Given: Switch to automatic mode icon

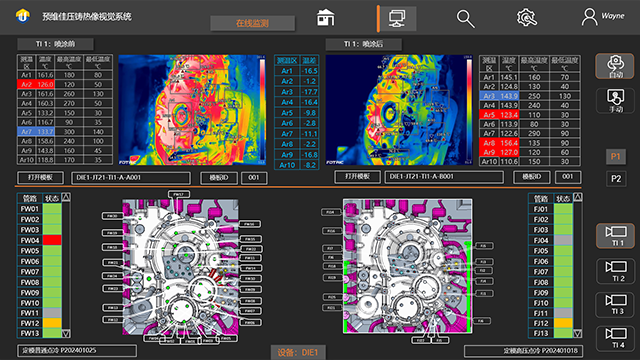Looking at the screenshot, I should 615,66.
